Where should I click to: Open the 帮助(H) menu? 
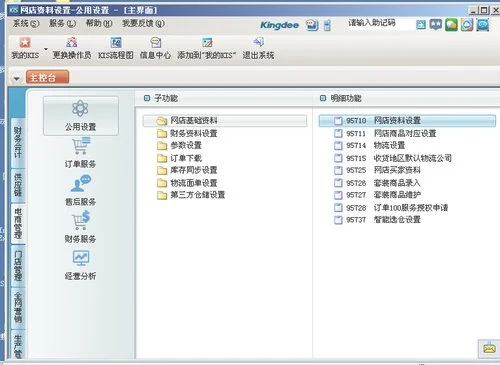click(99, 23)
